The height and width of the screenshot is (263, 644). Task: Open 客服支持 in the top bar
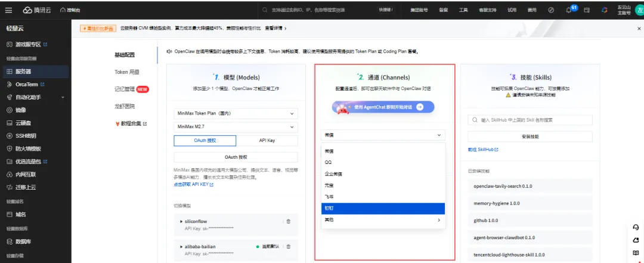tap(488, 10)
